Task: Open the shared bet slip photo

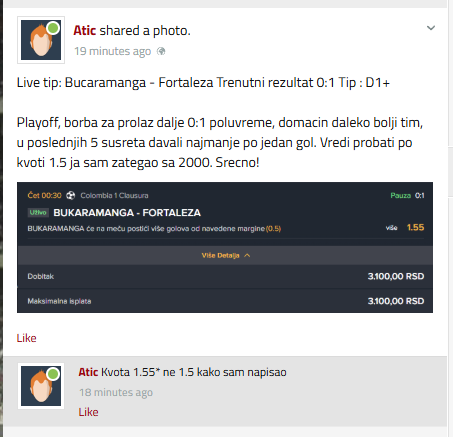Action: [225, 247]
